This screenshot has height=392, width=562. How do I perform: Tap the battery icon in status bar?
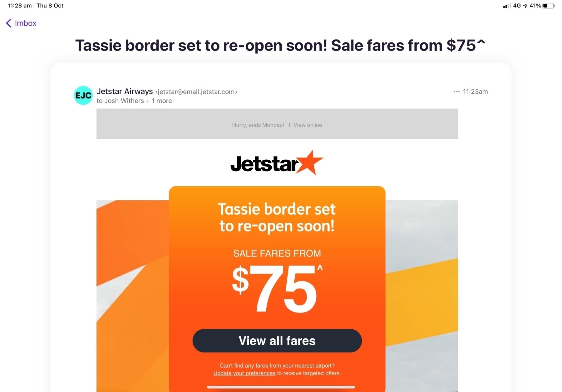[x=548, y=6]
